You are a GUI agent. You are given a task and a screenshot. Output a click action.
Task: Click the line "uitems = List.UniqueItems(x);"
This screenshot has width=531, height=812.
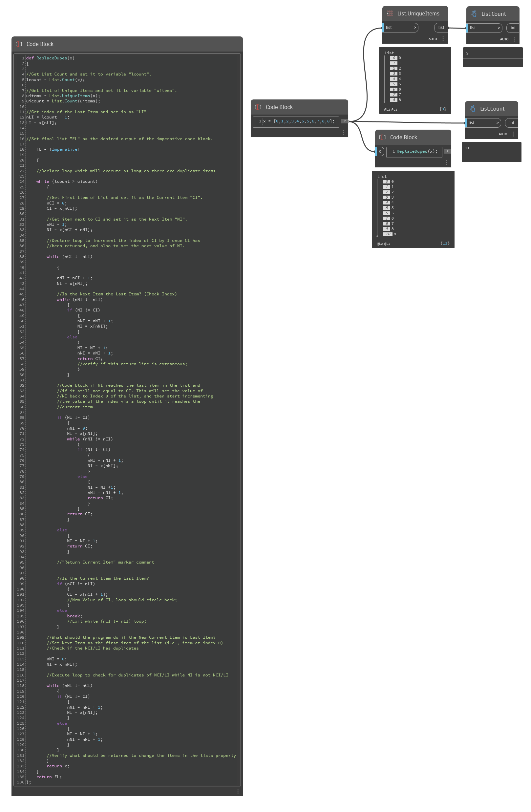click(x=63, y=96)
